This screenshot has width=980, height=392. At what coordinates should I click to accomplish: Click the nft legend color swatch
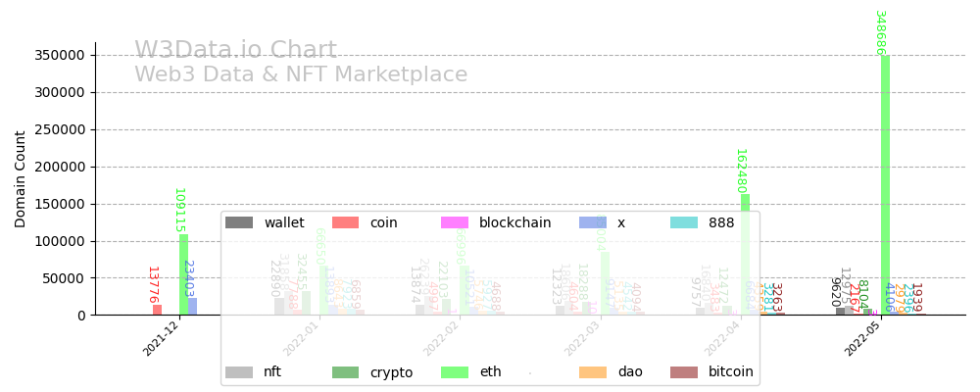[x=239, y=372]
